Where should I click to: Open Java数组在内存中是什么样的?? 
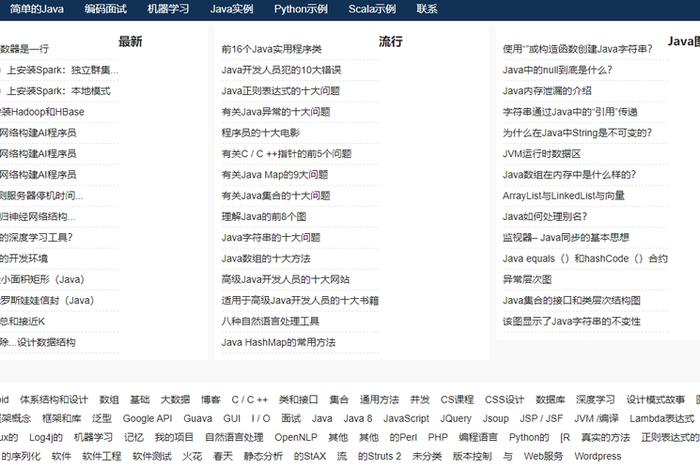pyautogui.click(x=569, y=175)
